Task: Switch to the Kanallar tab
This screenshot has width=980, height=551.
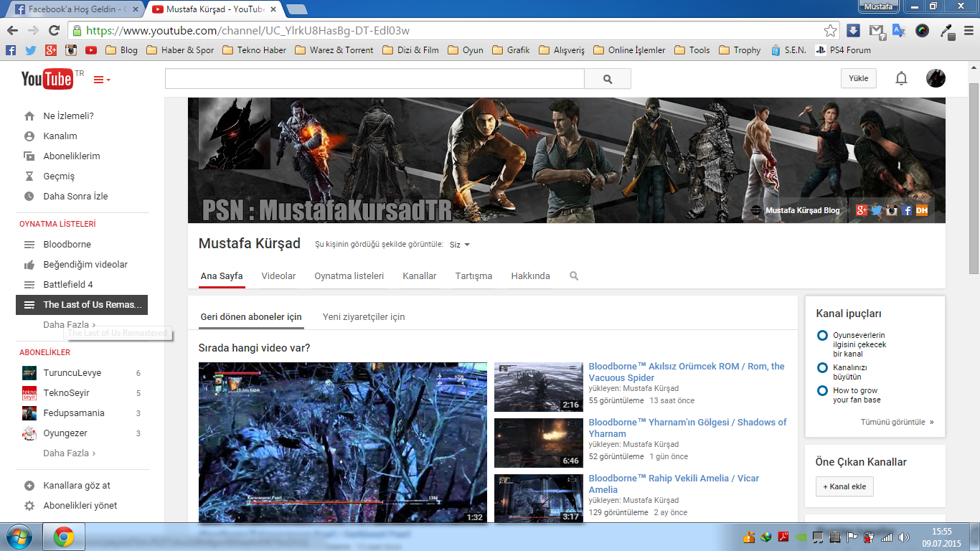Action: point(419,275)
